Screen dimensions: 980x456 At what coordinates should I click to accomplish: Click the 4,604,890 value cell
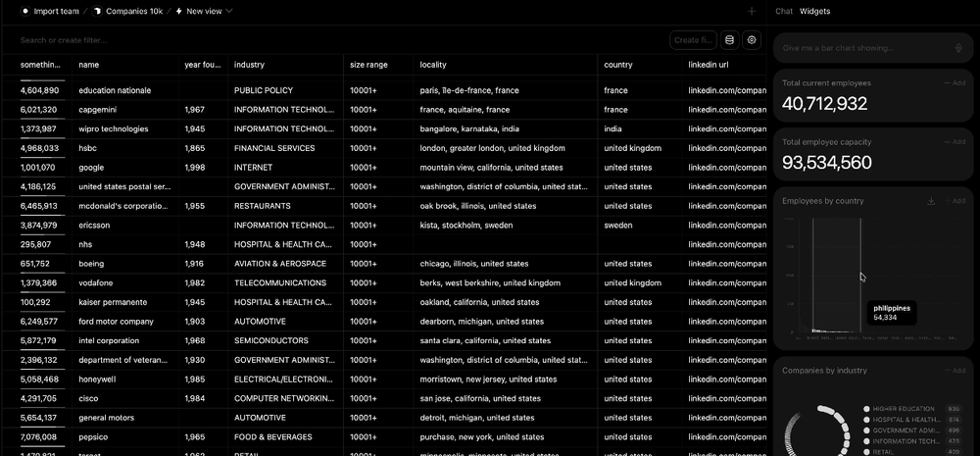point(39,90)
